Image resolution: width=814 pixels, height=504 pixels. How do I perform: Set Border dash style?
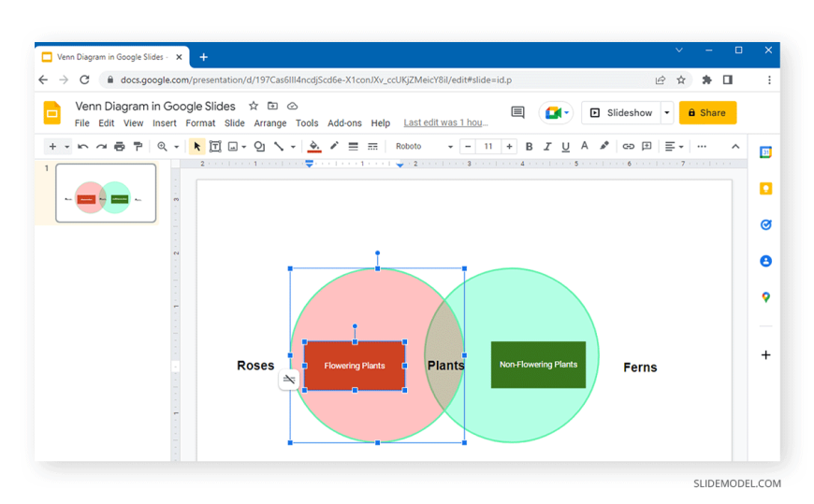(x=372, y=147)
